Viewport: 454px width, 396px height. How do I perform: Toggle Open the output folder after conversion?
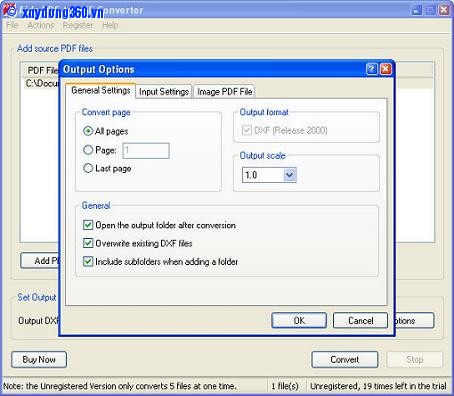point(88,225)
